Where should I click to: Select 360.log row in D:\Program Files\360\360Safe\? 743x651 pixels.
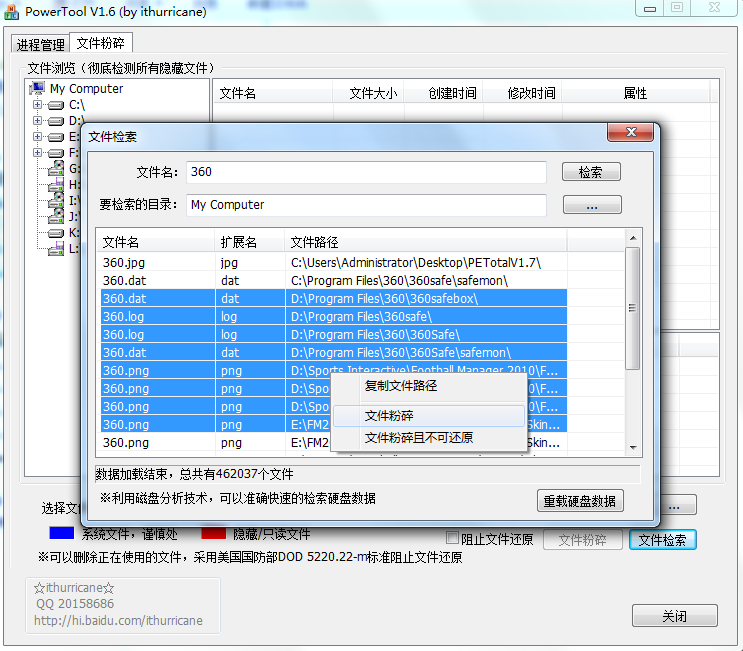(x=334, y=335)
